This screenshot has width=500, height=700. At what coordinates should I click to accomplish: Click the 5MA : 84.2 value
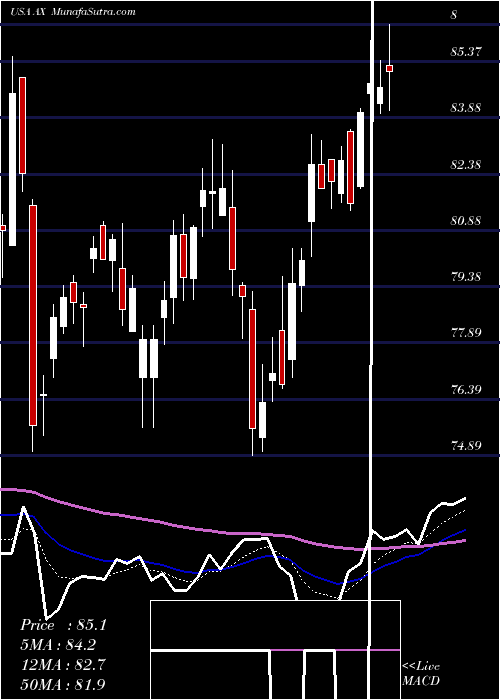click(58, 645)
